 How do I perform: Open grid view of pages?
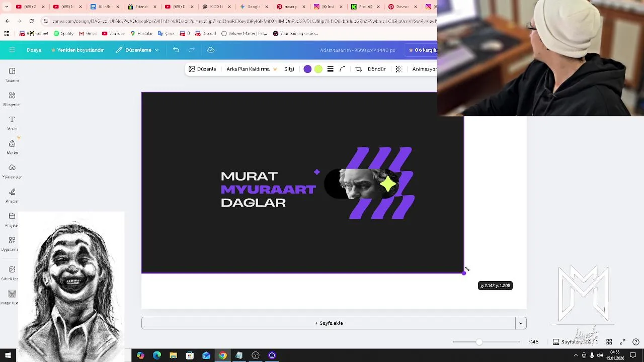point(609,342)
